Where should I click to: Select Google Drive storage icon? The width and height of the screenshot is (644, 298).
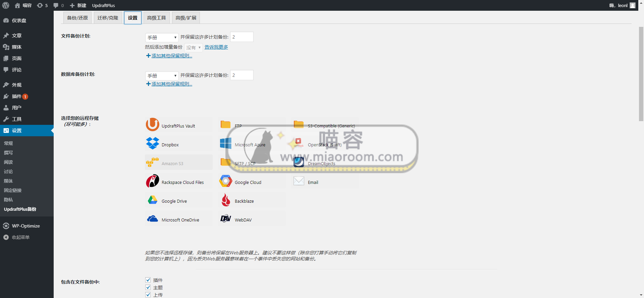click(x=153, y=200)
